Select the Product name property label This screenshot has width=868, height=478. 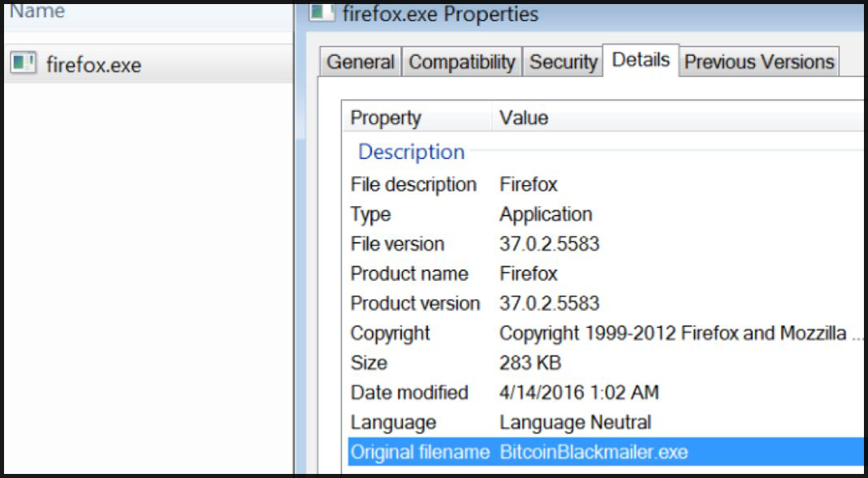409,273
